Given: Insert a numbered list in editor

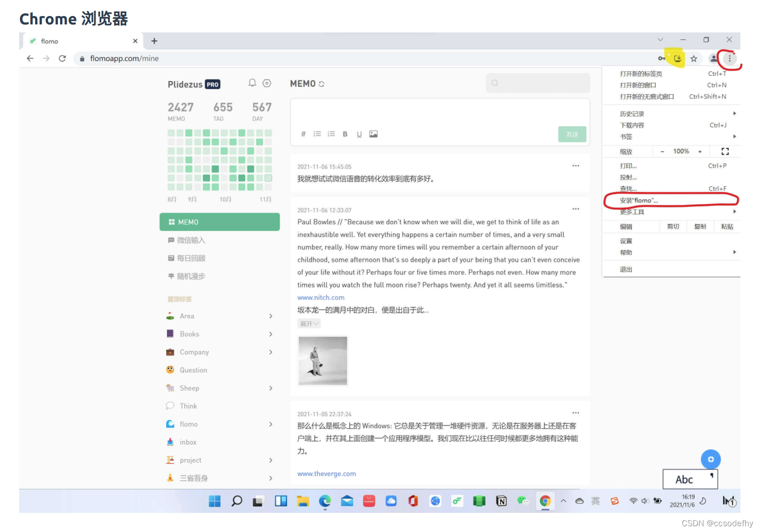Looking at the screenshot, I should point(331,134).
